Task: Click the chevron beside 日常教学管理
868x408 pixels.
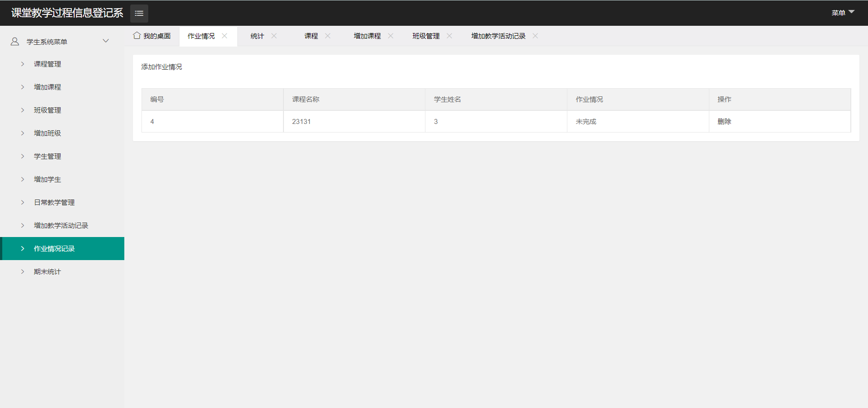Action: 23,202
